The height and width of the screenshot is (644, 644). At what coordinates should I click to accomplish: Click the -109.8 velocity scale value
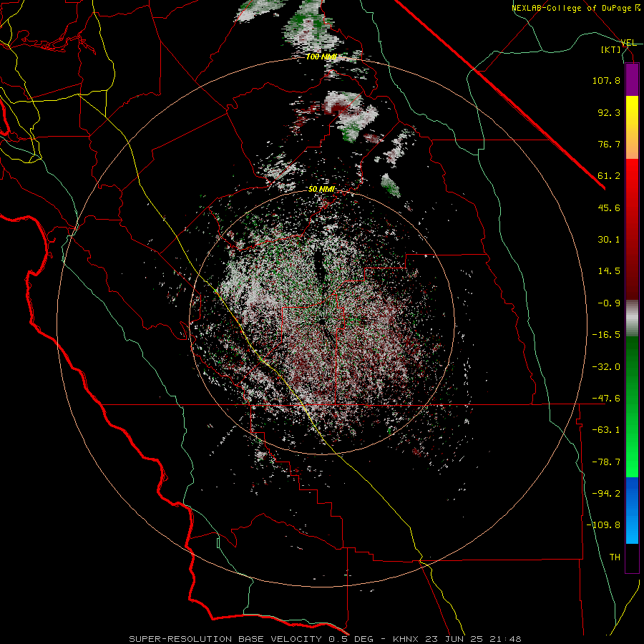[x=603, y=525]
